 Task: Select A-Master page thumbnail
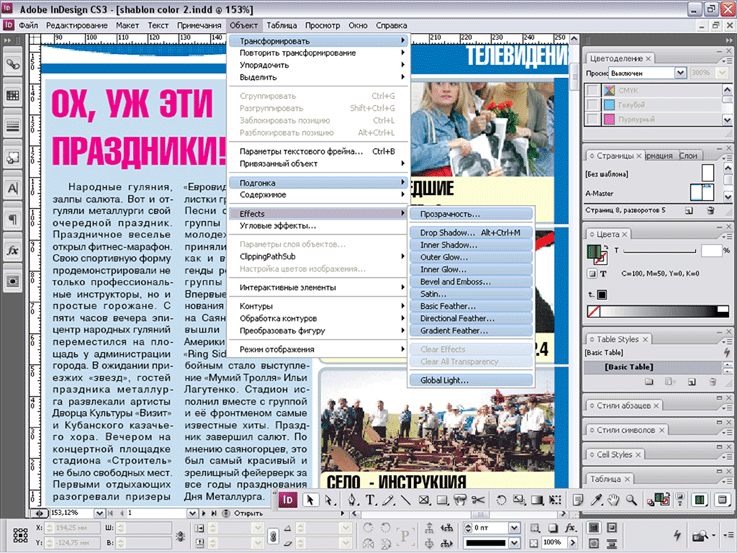pyautogui.click(x=702, y=193)
